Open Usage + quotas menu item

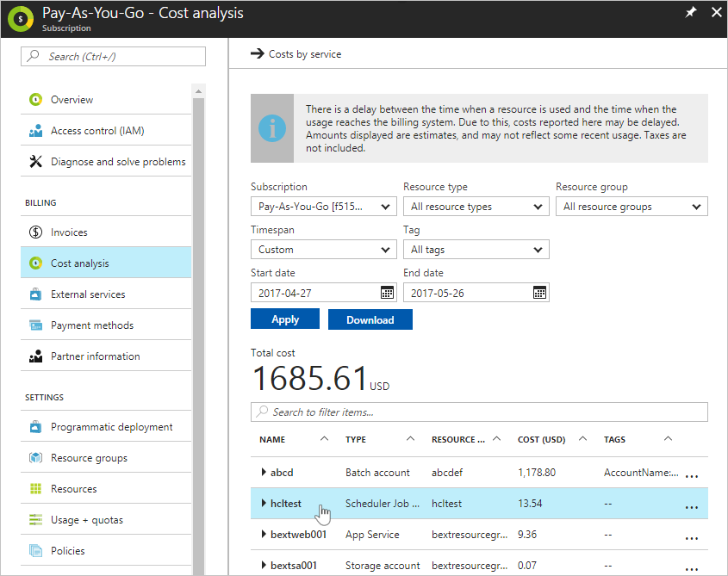[x=106, y=519]
